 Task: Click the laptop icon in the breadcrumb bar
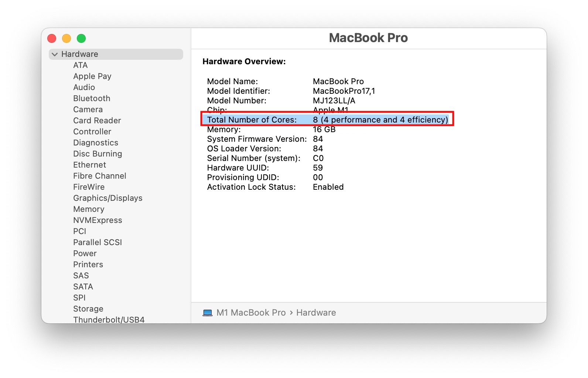(x=208, y=312)
